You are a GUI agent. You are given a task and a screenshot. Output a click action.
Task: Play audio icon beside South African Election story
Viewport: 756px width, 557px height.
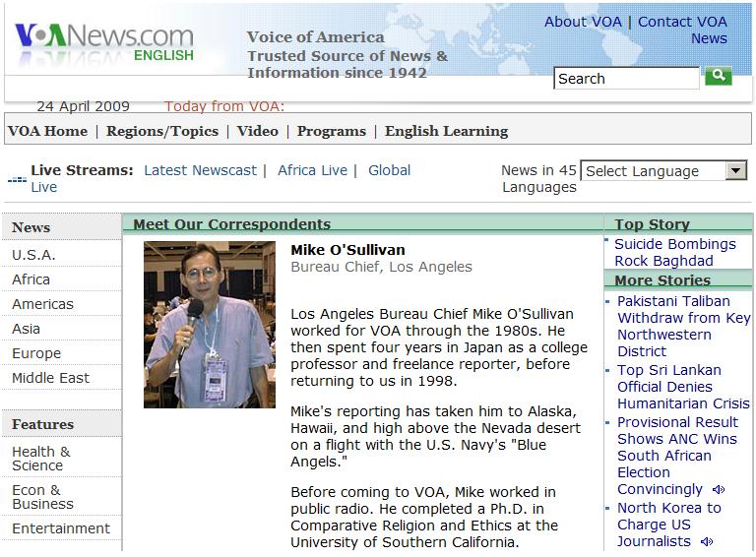point(719,490)
